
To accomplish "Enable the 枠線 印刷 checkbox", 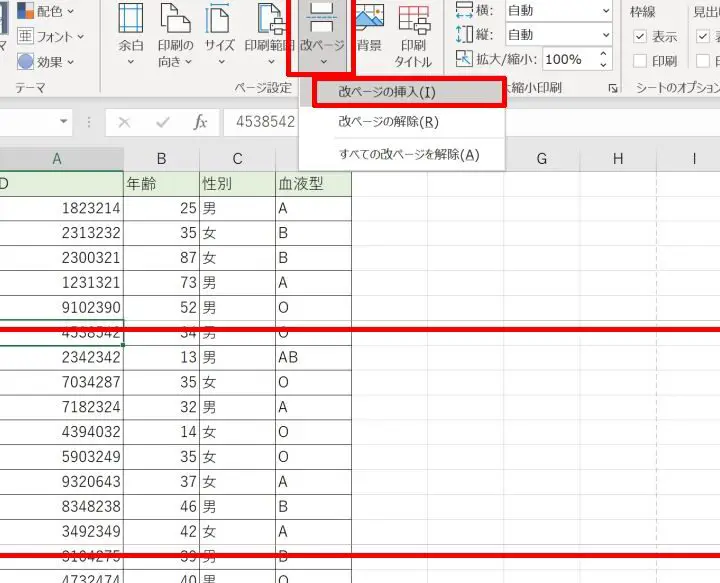I will pos(640,61).
